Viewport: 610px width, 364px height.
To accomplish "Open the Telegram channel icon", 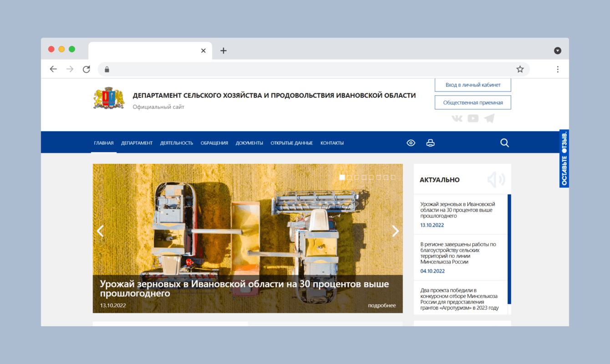I will tap(489, 118).
